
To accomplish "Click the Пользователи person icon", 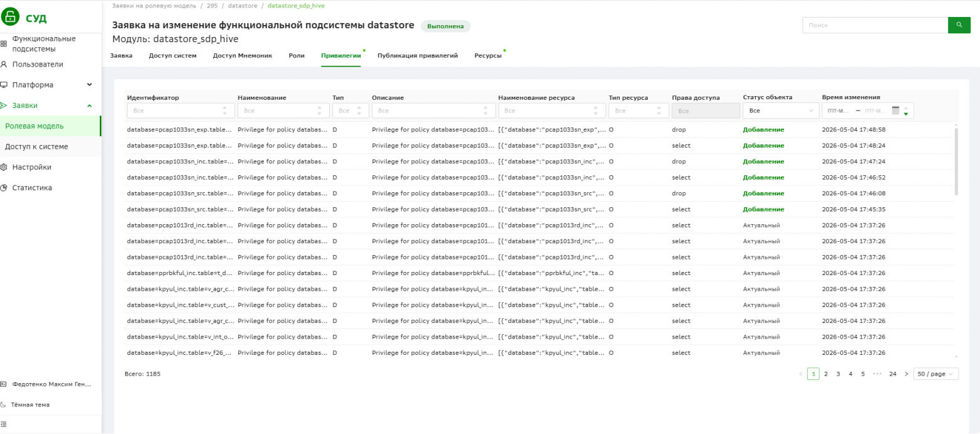I will pos(4,64).
